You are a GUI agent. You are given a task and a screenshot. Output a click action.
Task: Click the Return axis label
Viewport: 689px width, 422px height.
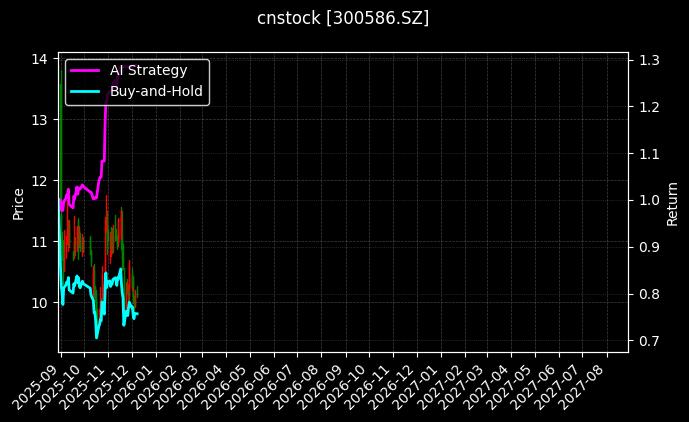click(672, 204)
